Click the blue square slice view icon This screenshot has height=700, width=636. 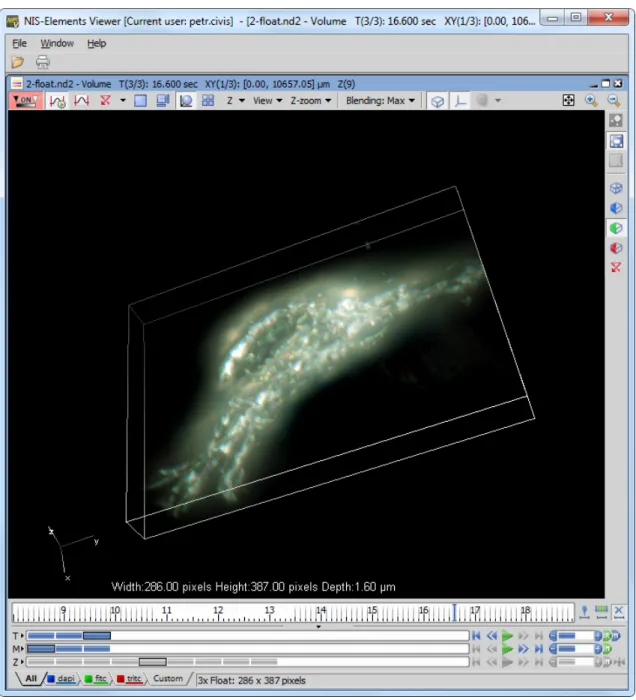tap(141, 101)
